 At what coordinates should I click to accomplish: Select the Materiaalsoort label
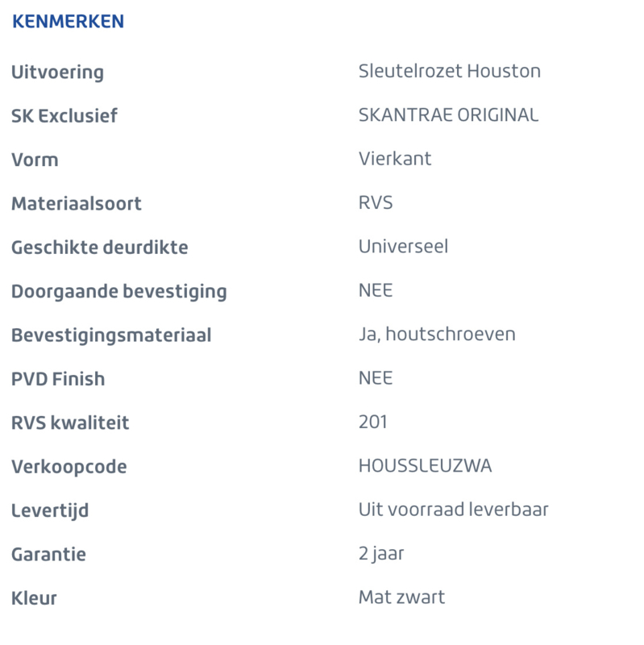(x=76, y=204)
